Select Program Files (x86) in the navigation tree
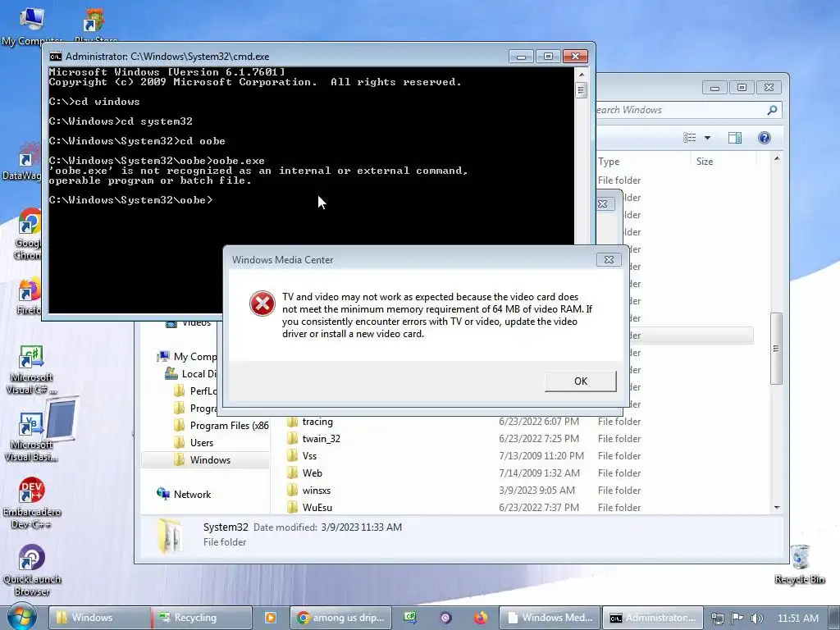Screen dimensions: 840x630 (x=221, y=426)
